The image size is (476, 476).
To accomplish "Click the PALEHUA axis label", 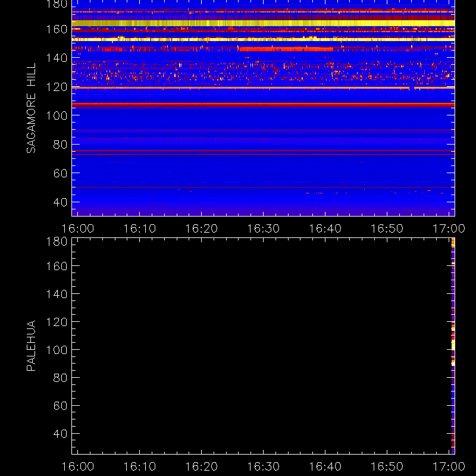I will 31,346.
